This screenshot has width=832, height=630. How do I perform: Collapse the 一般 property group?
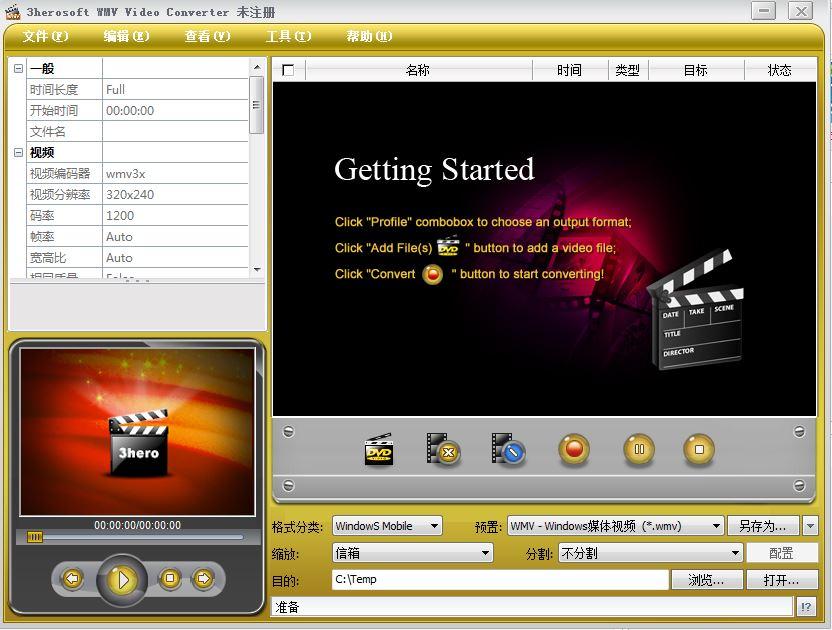point(19,68)
